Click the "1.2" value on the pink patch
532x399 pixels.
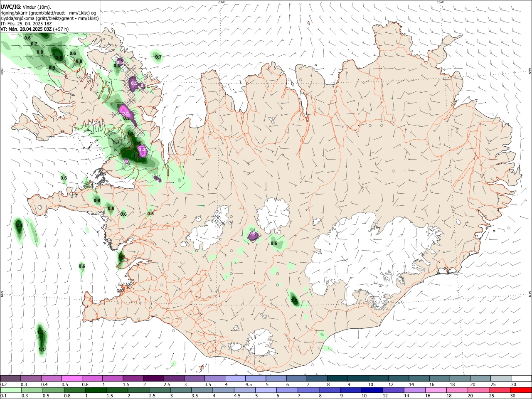click(x=142, y=149)
